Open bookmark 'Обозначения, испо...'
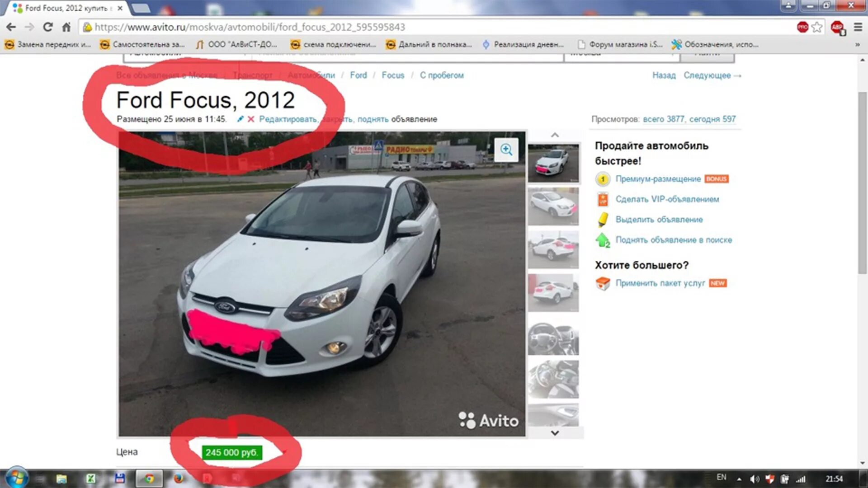The width and height of the screenshot is (868, 488). pos(715,44)
